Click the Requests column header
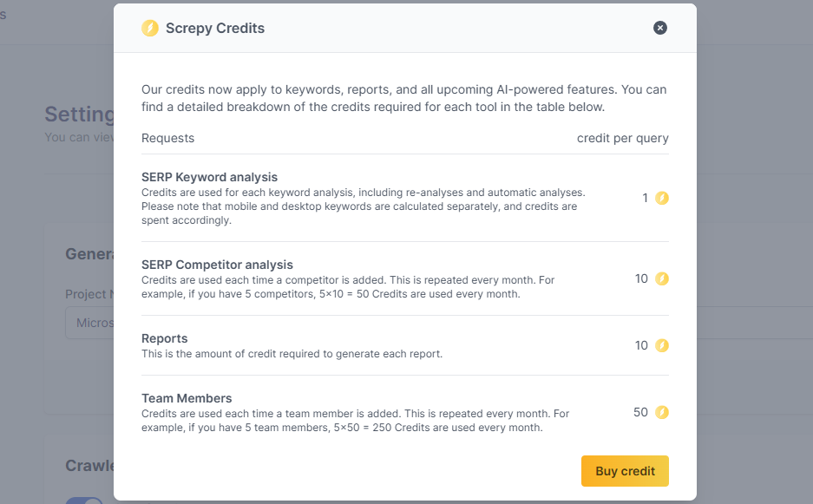The image size is (813, 504). [x=167, y=138]
